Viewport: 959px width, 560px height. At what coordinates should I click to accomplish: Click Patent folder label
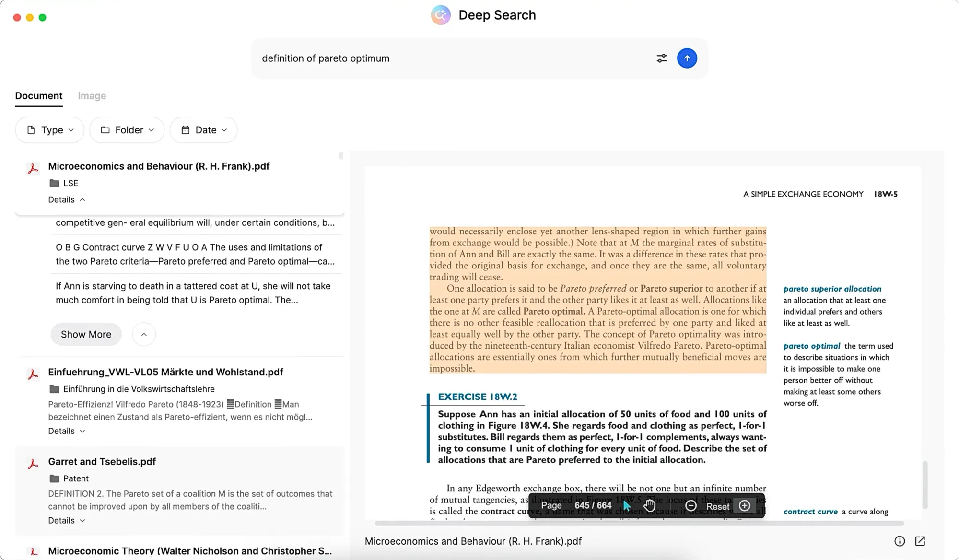click(x=76, y=478)
